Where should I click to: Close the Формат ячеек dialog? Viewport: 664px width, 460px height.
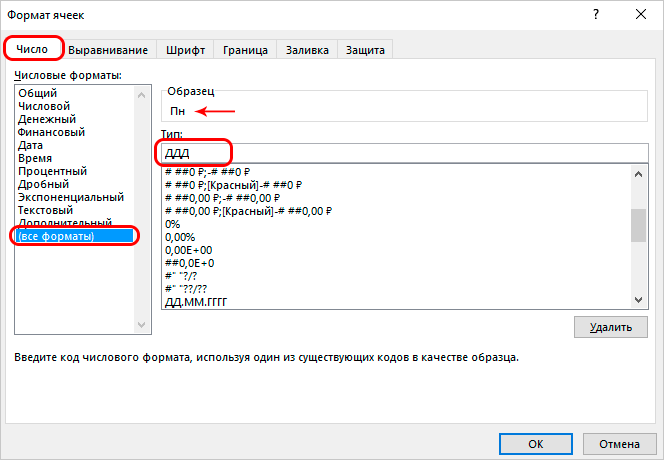(x=641, y=15)
